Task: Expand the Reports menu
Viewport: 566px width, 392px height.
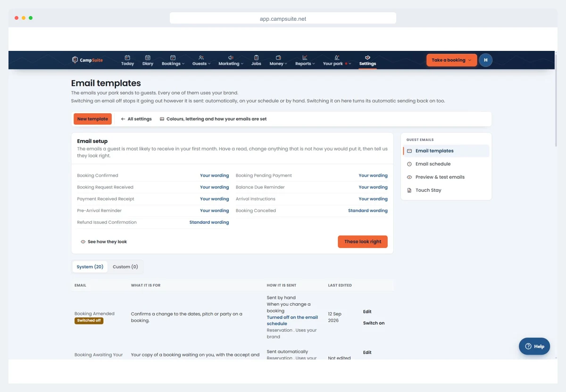Action: point(305,60)
